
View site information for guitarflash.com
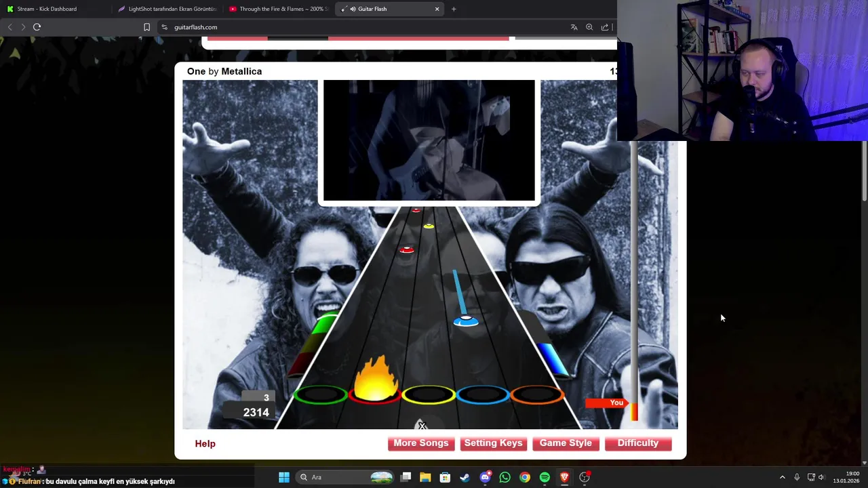(165, 27)
